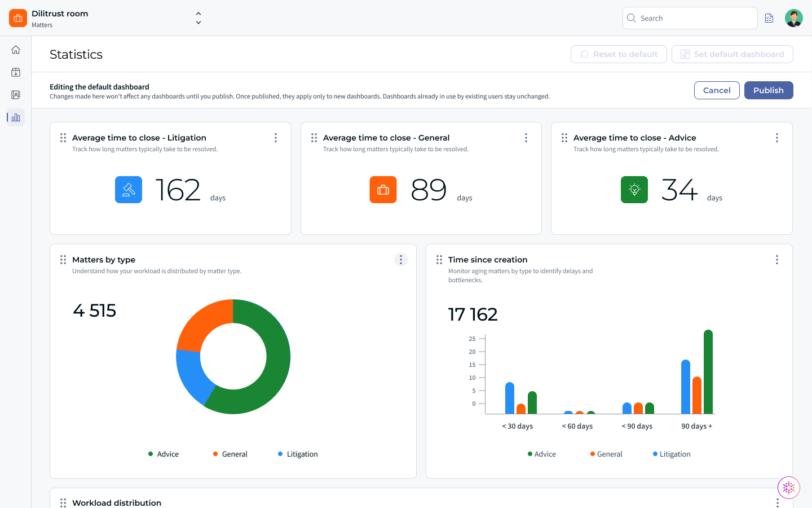Toggle Advice legend in donut chart
The width and height of the screenshot is (812, 508).
point(164,454)
